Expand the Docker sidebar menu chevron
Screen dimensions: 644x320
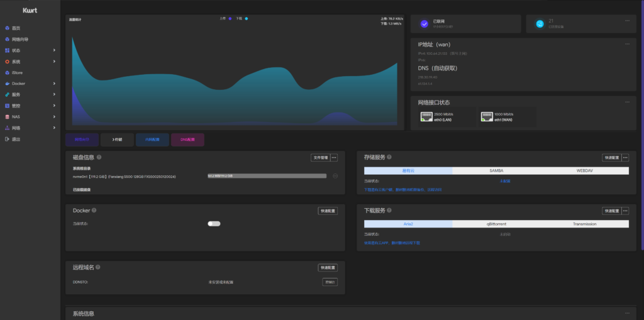click(54, 84)
